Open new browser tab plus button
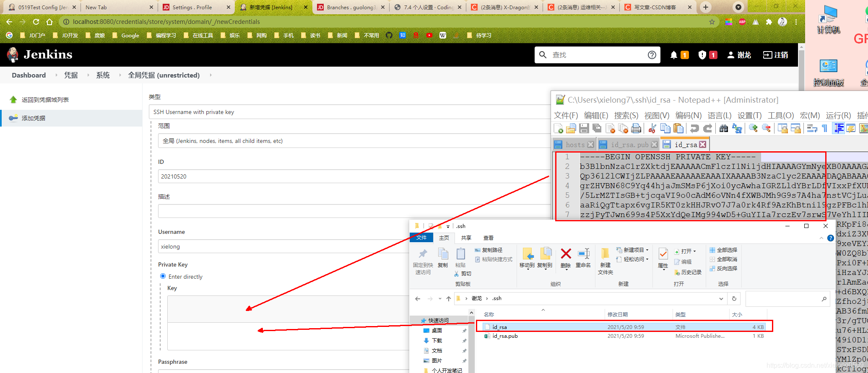The image size is (868, 373). tap(706, 7)
